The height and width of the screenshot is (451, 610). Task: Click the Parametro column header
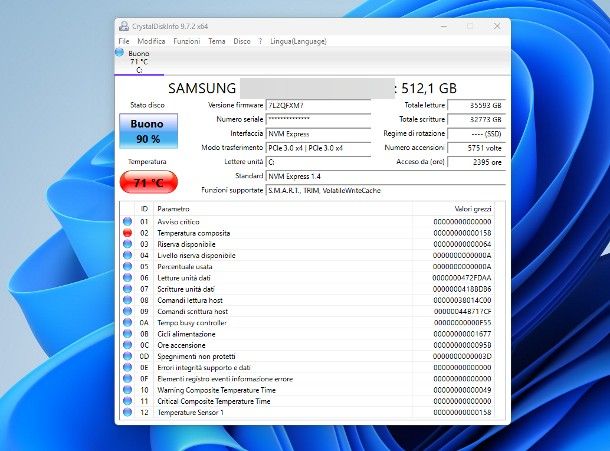pyautogui.click(x=283, y=209)
